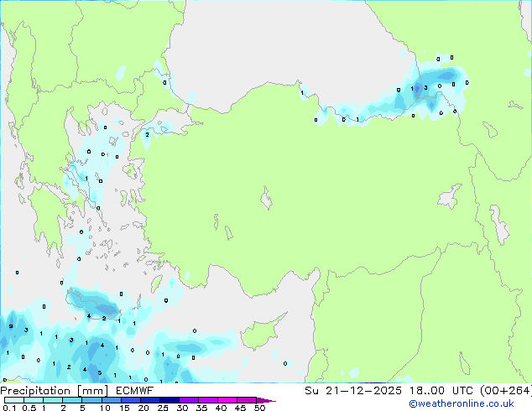The image size is (532, 411).
Task: Click the Sea of Marmara on the map
Action: pyautogui.click(x=166, y=123)
